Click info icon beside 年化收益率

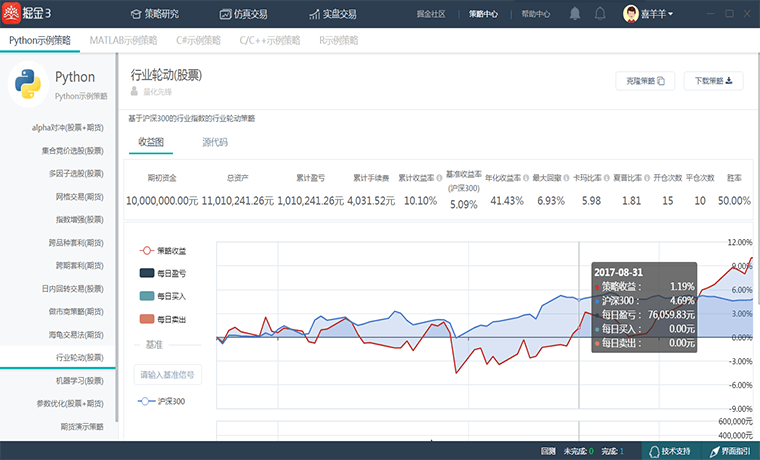click(x=526, y=178)
